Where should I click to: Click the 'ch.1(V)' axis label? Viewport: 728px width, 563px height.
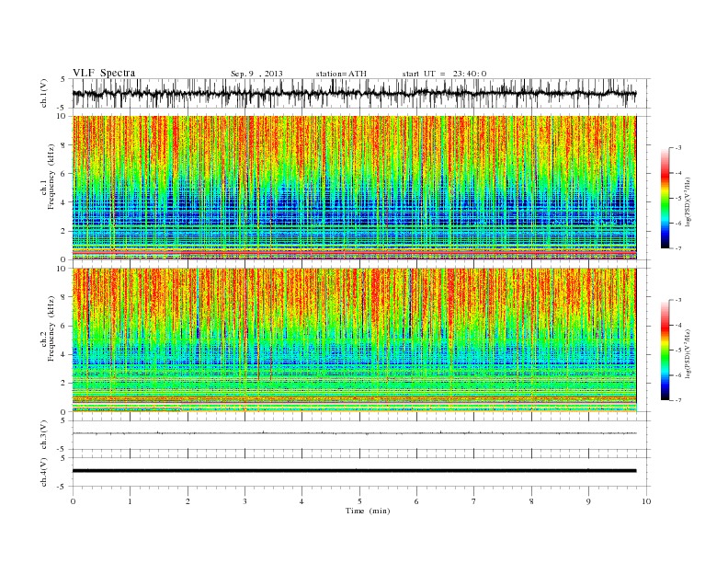click(44, 93)
